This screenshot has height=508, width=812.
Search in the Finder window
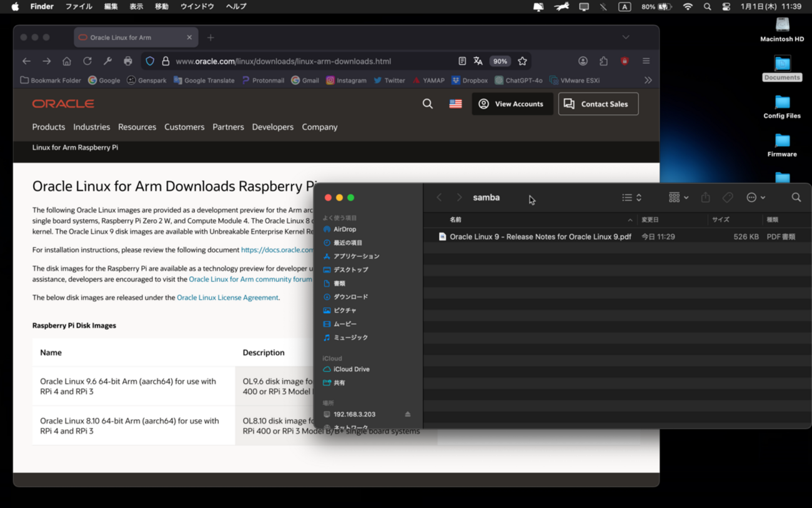pos(796,197)
